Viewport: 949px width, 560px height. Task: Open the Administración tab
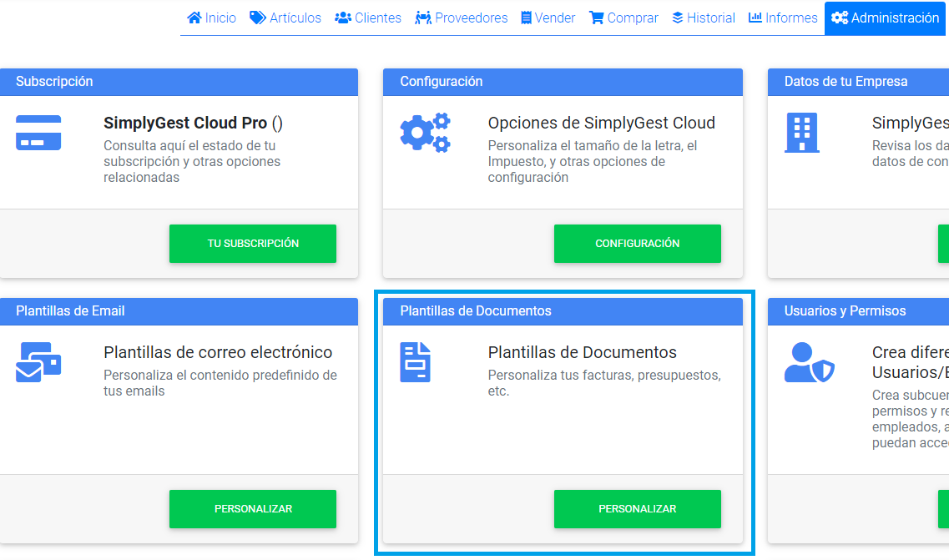pos(885,17)
